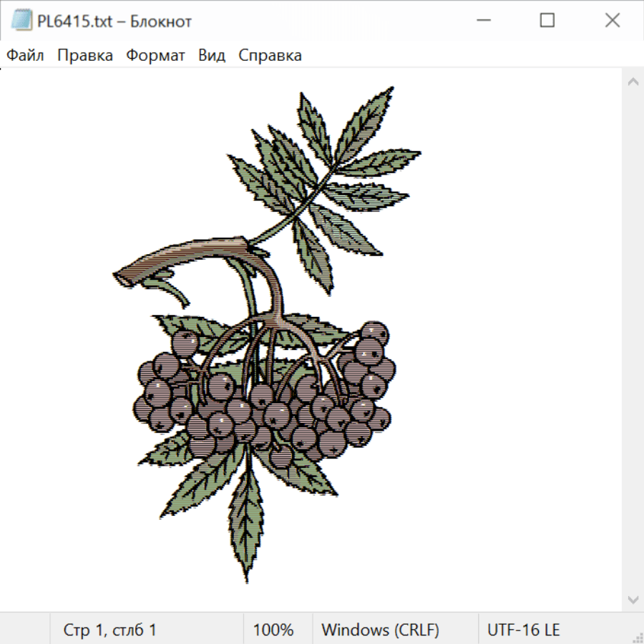Viewport: 644px width, 644px height.
Task: Click the UTF-16 LE encoding field
Action: (x=523, y=630)
